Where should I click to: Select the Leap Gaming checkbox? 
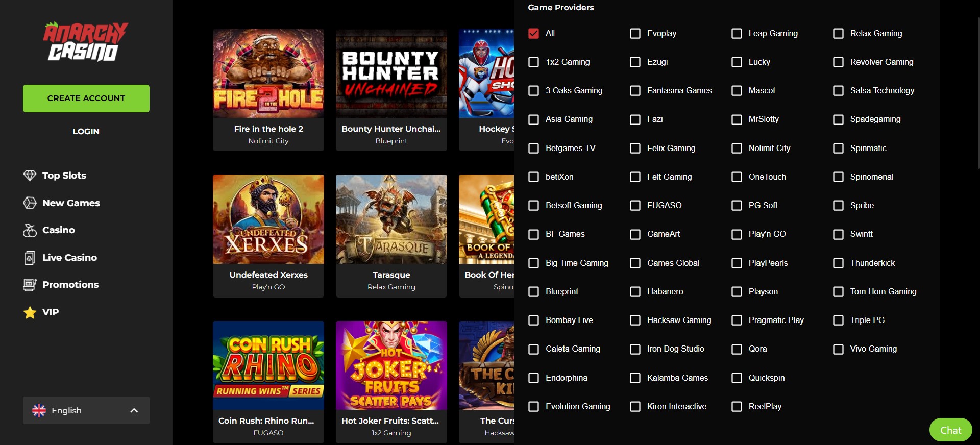(x=737, y=33)
